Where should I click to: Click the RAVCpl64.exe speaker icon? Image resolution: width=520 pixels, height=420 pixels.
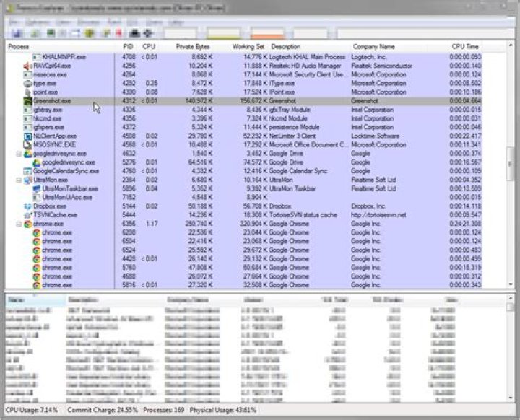pyautogui.click(x=27, y=66)
